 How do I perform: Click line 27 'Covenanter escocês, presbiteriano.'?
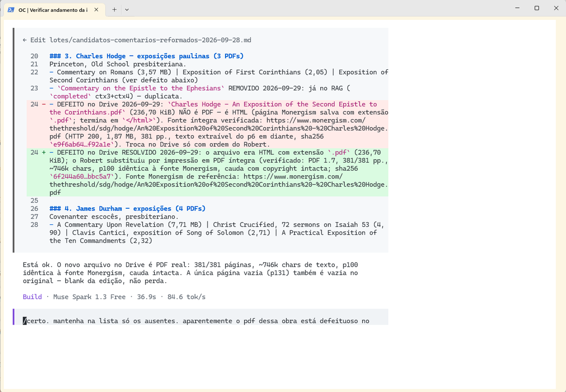point(114,216)
